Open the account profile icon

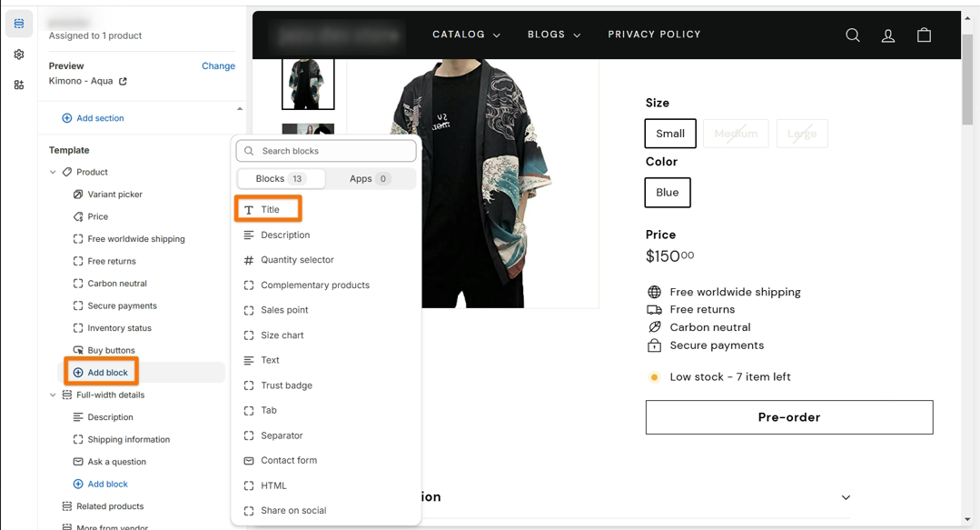click(x=888, y=35)
